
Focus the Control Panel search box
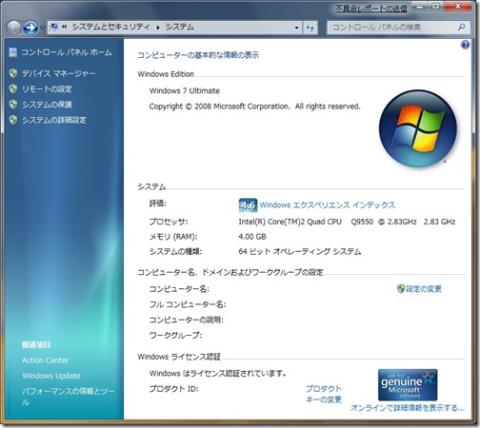(x=399, y=27)
